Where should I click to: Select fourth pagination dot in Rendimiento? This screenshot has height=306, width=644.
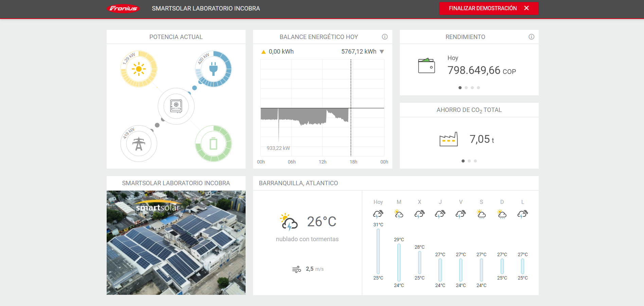point(478,88)
